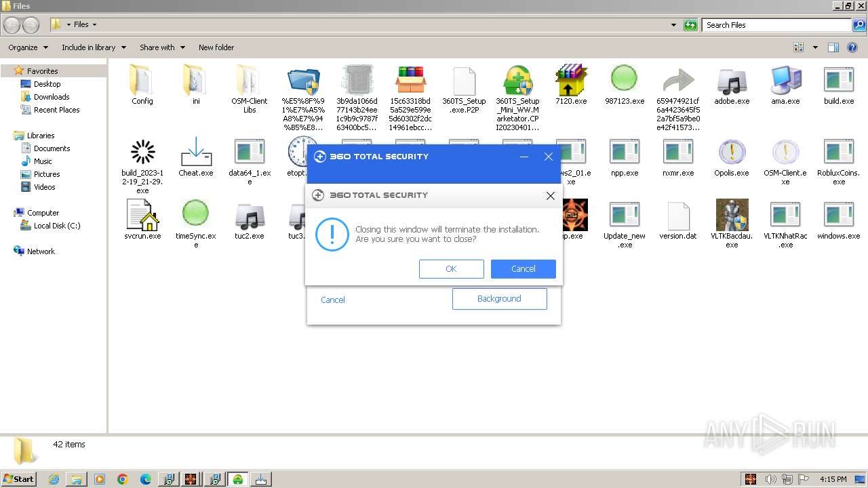
Task: Select the 3b9da1066d chip icon file
Action: (x=357, y=98)
